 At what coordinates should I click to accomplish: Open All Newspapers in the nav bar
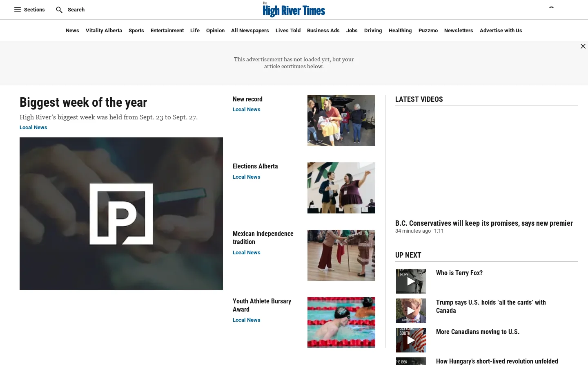click(x=250, y=31)
